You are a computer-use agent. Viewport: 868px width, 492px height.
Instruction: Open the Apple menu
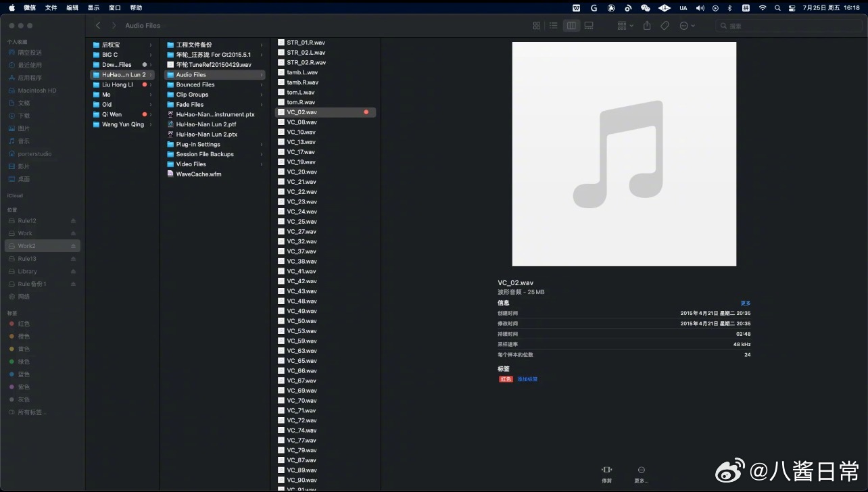[11, 7]
